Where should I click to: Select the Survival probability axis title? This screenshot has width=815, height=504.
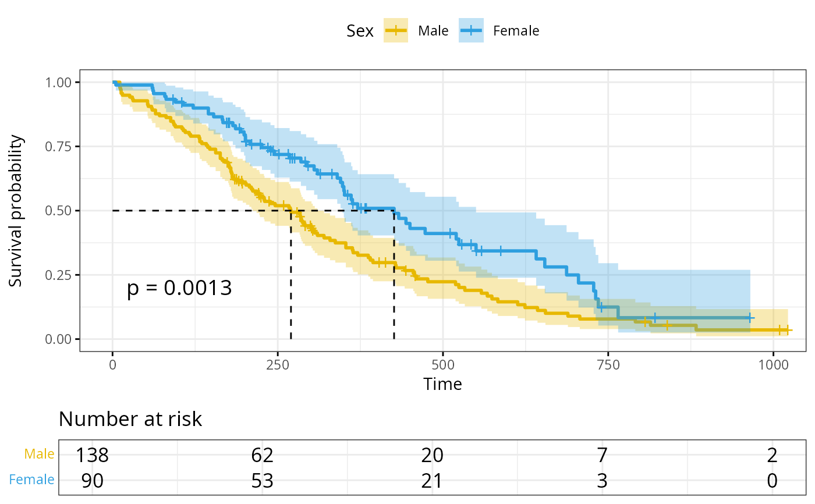coord(16,211)
